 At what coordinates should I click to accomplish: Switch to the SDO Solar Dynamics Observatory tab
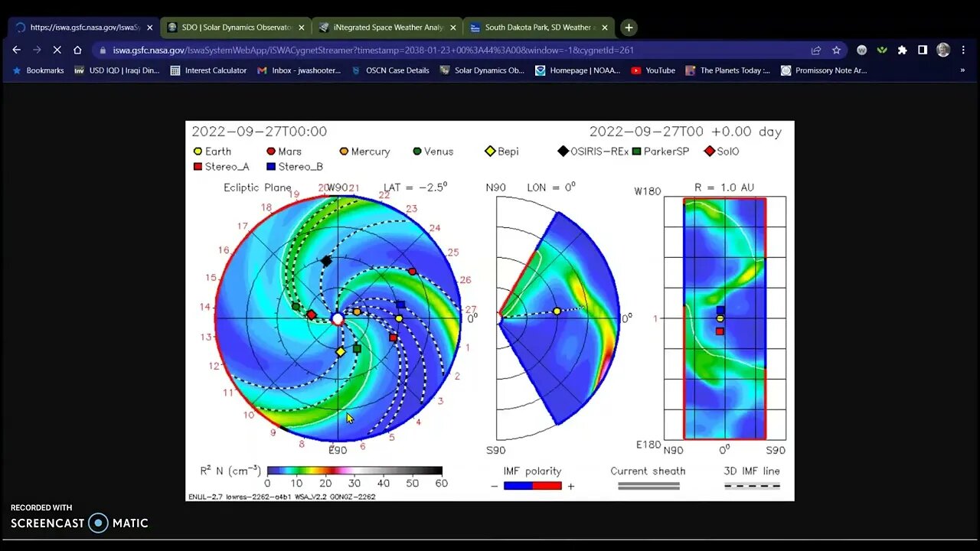pyautogui.click(x=236, y=28)
